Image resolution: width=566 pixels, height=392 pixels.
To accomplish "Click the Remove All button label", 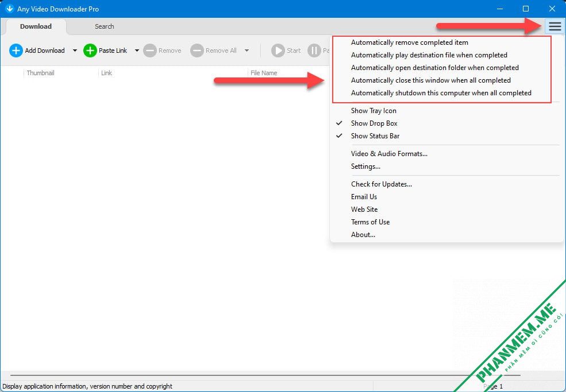I will tap(221, 51).
